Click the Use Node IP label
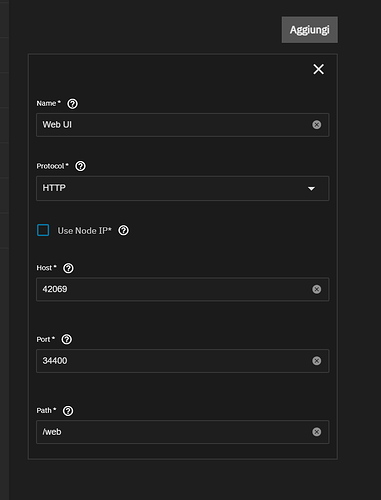Image resolution: width=381 pixels, height=500 pixels. [x=84, y=231]
